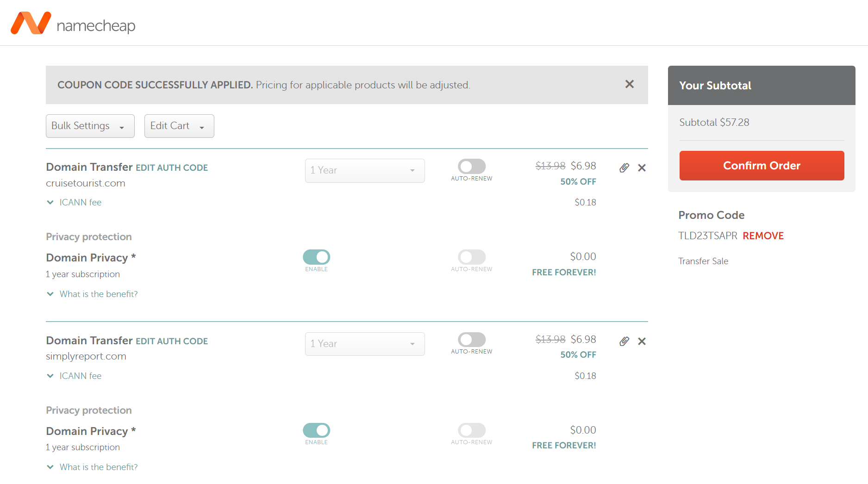Click 50% OFF label for cruisetourist.com

tap(578, 181)
